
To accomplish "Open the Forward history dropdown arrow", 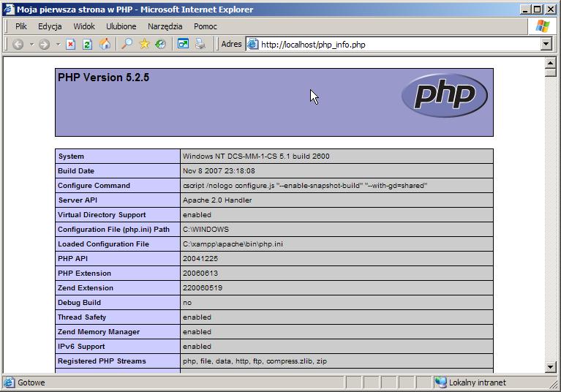I will tap(58, 45).
